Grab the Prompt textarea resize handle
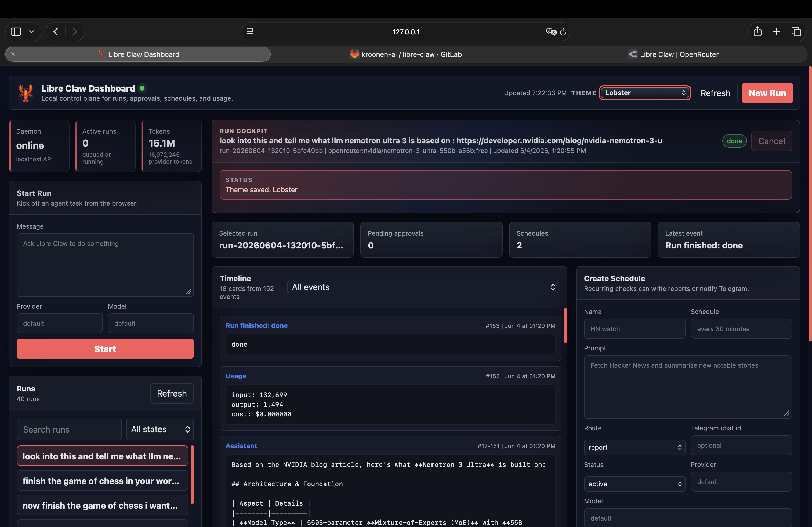 click(787, 413)
